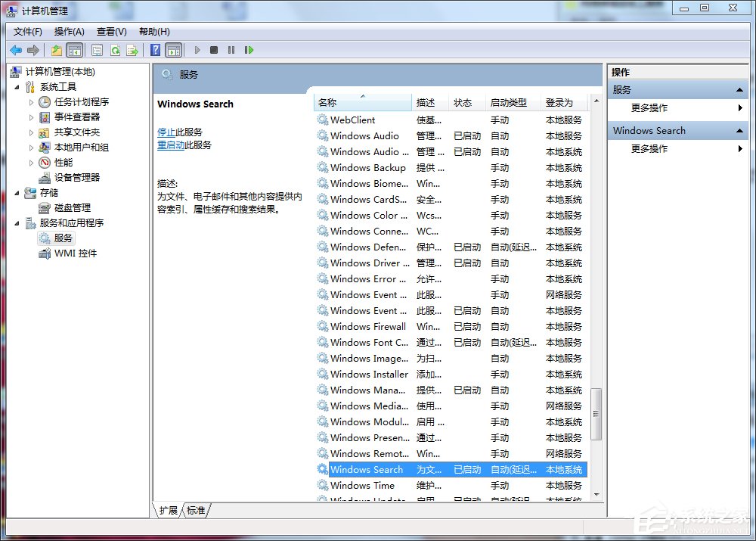
Task: Click the back navigation arrow icon
Action: click(16, 50)
